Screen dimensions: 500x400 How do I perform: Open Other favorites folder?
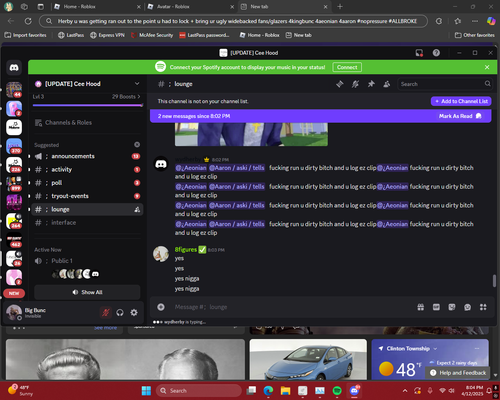(475, 35)
